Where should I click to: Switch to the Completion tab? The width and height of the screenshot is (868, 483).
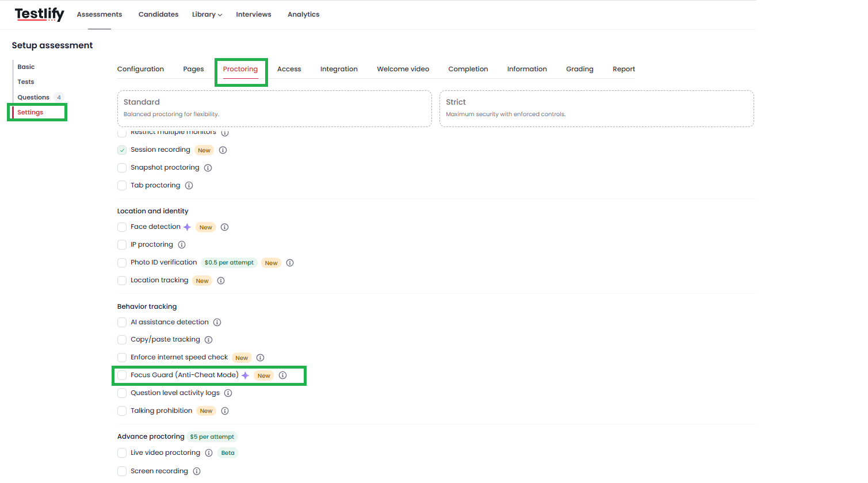(x=468, y=69)
